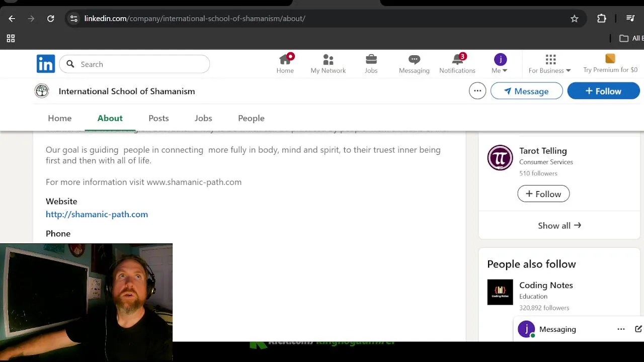Click the messaging overlay profile avatar
This screenshot has height=362, width=644.
pos(526,329)
